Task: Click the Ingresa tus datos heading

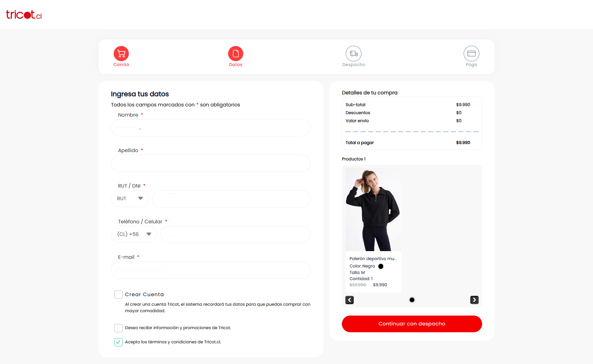Action: pos(140,94)
